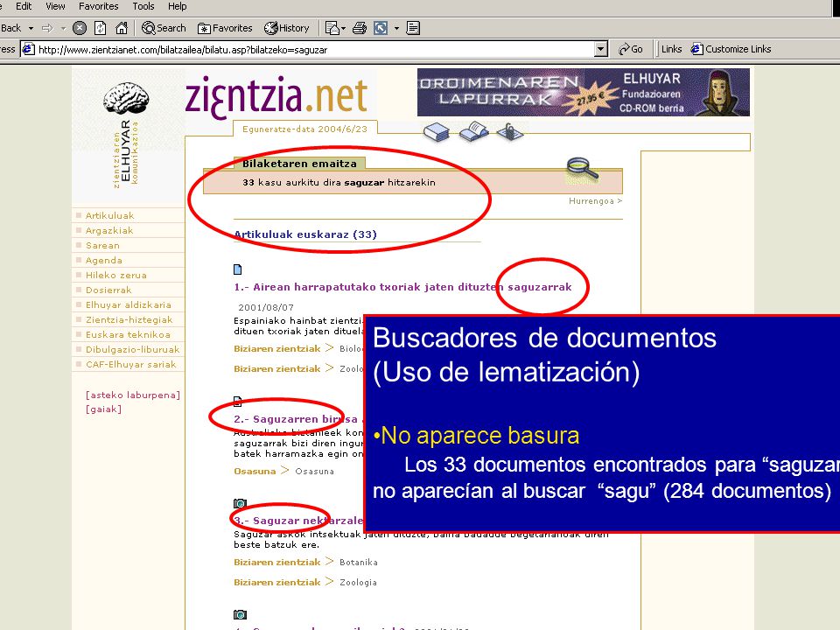The image size is (840, 630).
Task: Open the dropdown arrow after the blue icon
Action: 396,28
